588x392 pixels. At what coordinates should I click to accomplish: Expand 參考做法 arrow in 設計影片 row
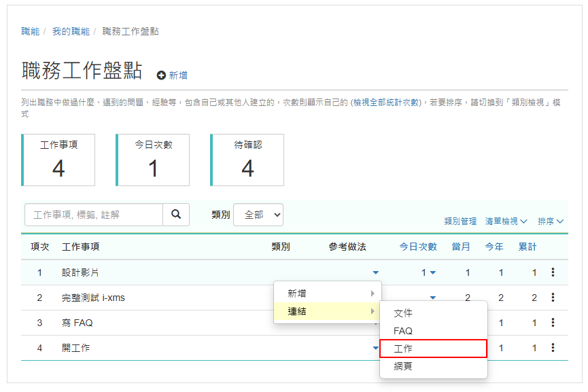[x=376, y=273]
